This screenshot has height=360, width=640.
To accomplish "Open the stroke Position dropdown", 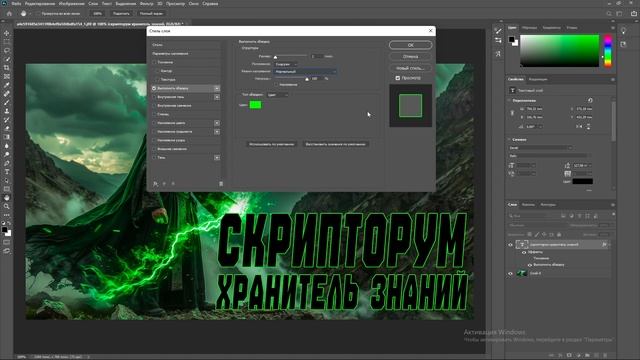I will point(285,64).
